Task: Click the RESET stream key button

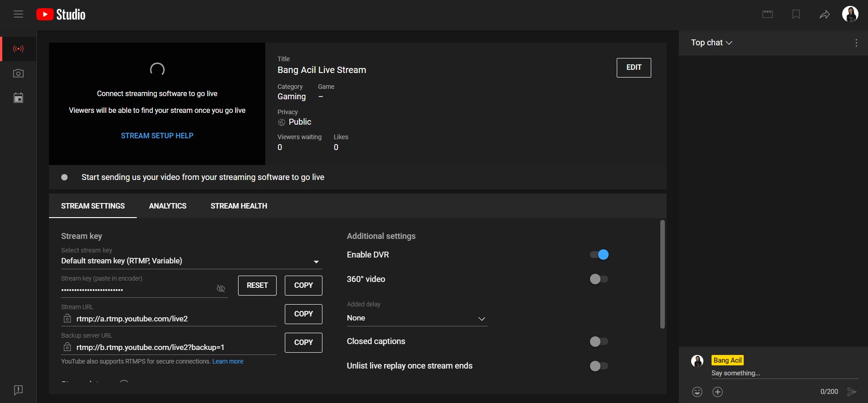Action: (257, 285)
